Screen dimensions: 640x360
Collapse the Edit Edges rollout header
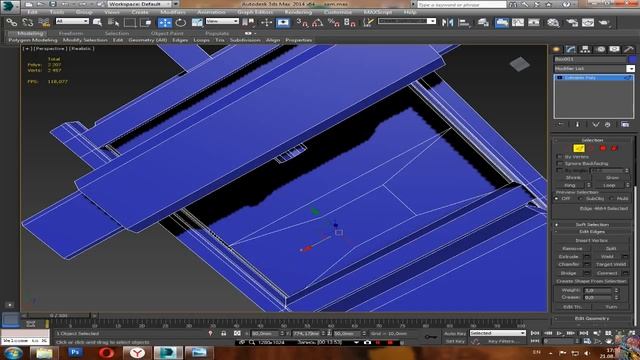tap(593, 231)
